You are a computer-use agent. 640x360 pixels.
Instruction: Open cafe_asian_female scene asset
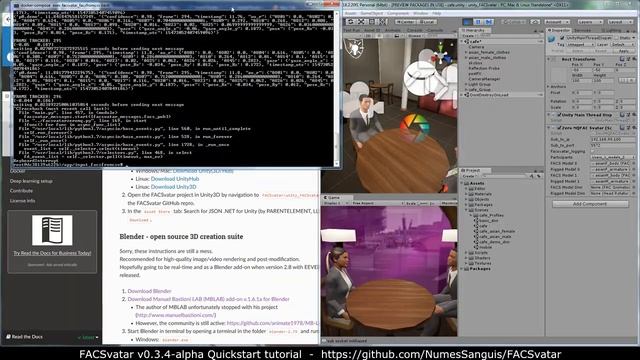click(496, 231)
